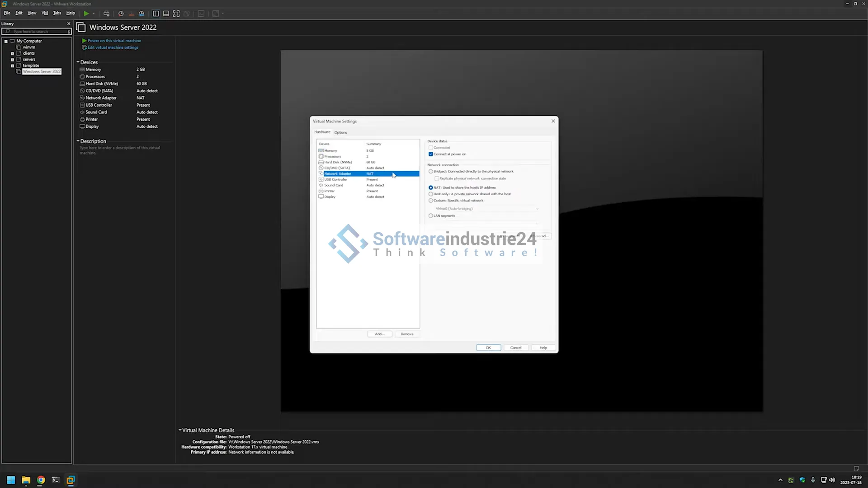Expand the servers folder in Library

point(12,59)
